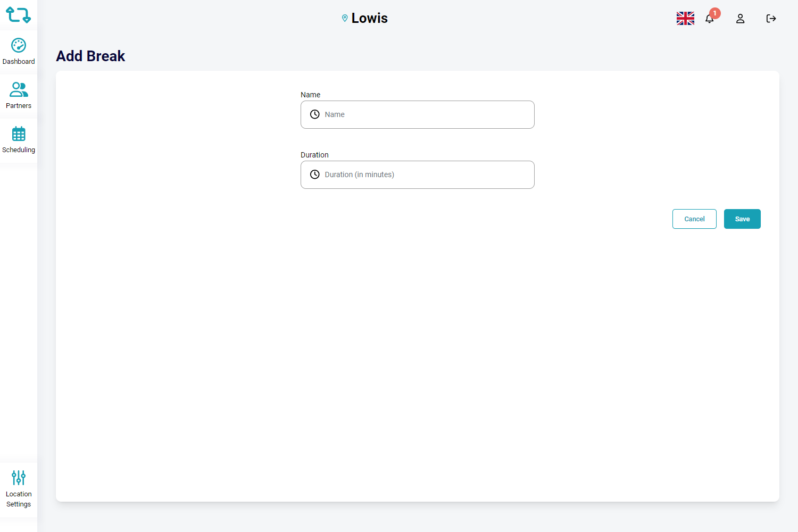Save the new break
798x532 pixels.
click(742, 219)
